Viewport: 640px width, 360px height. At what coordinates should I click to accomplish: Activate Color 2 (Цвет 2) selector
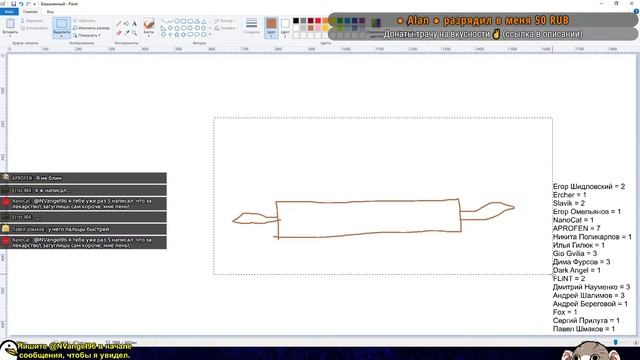click(285, 27)
